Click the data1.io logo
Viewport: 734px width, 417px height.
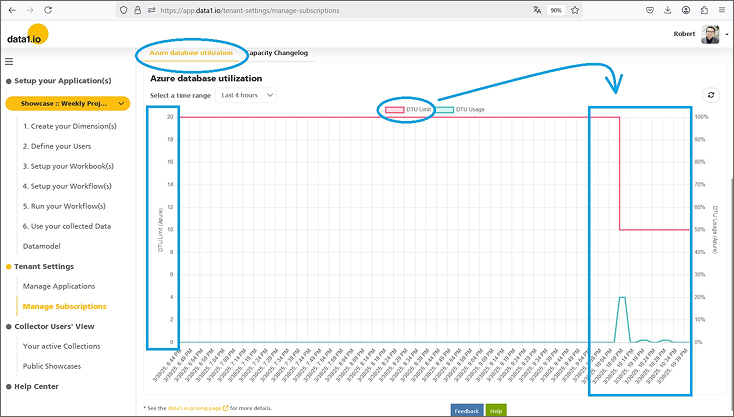coord(28,35)
